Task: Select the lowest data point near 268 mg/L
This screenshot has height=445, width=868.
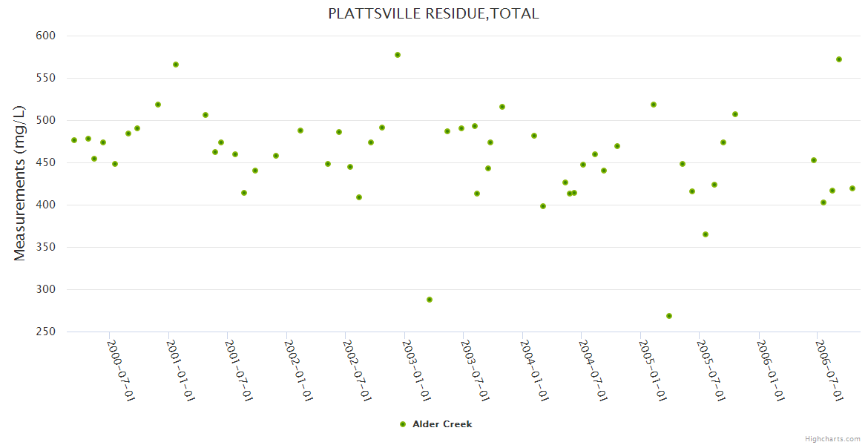Action: (x=669, y=316)
